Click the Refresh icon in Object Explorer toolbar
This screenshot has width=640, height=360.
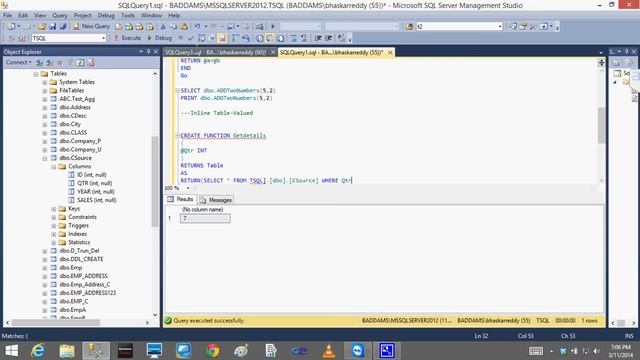[80, 62]
